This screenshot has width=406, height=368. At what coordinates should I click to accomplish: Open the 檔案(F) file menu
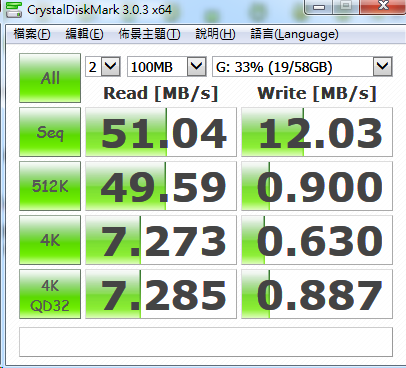(x=32, y=34)
